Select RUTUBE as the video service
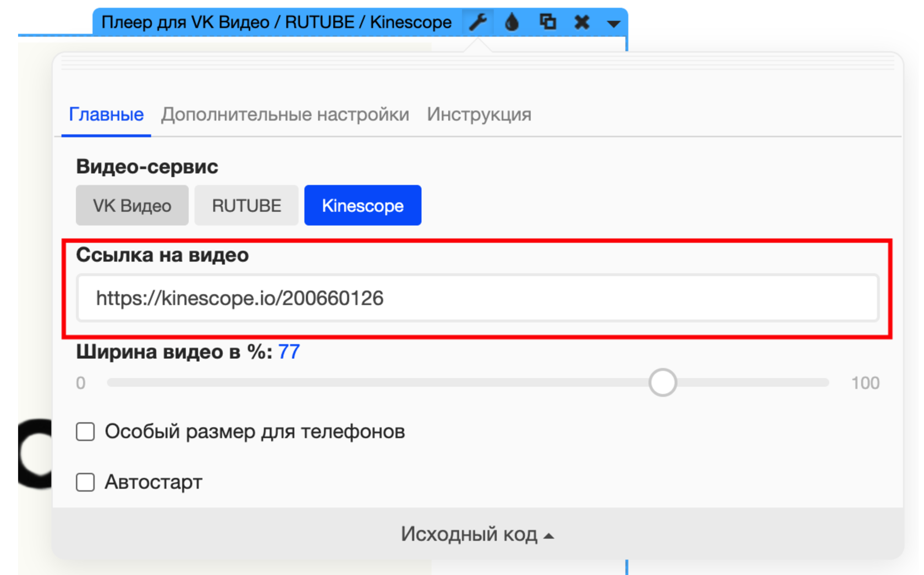 pyautogui.click(x=246, y=205)
